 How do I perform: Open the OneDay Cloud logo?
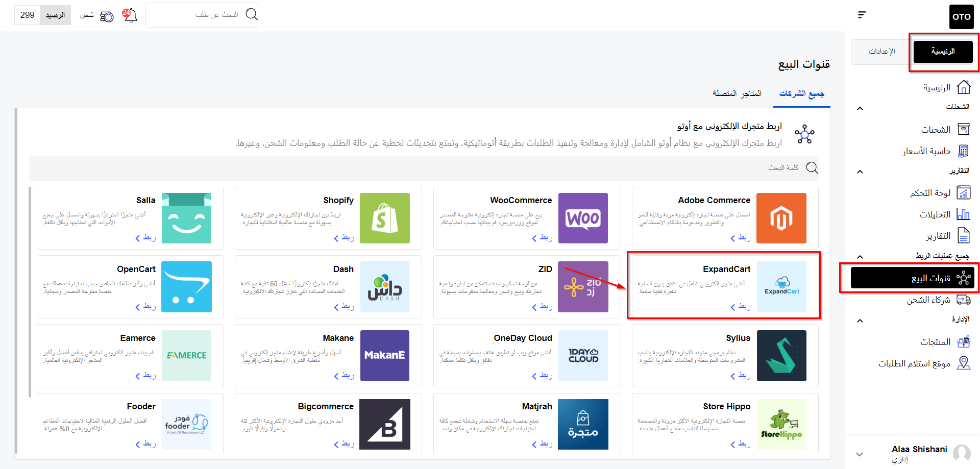pos(583,356)
